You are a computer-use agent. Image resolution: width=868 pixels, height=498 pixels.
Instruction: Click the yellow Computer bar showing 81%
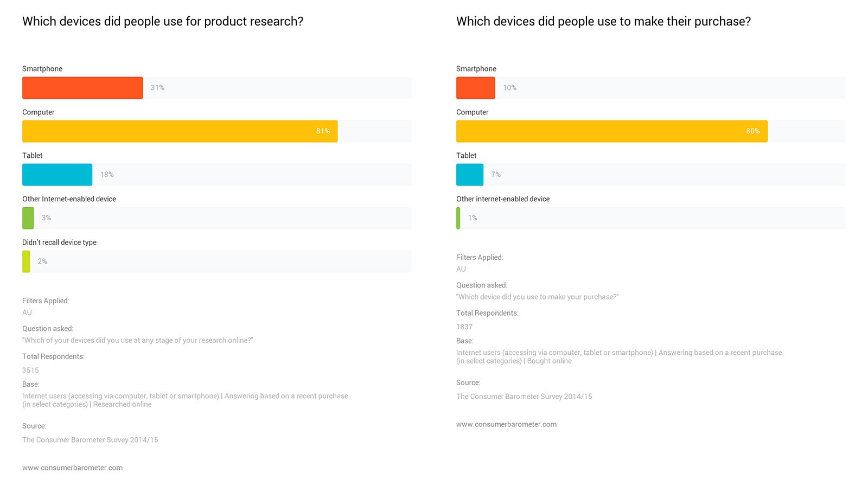180,131
